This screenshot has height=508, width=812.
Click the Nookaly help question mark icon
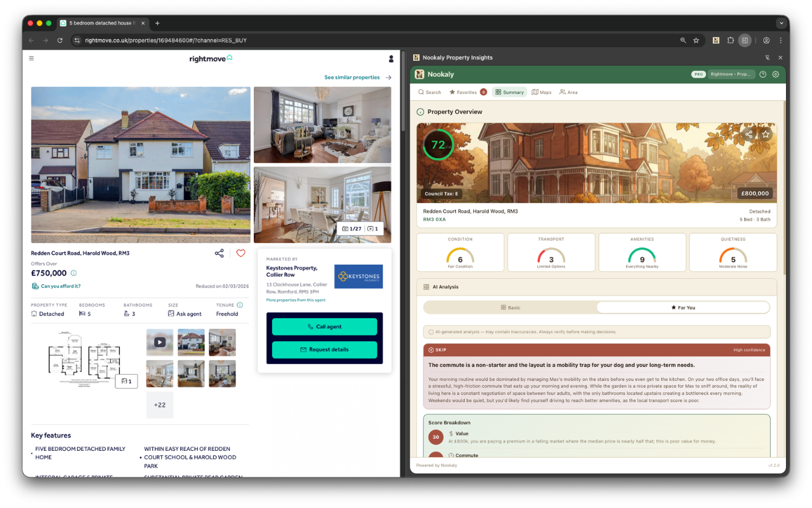pyautogui.click(x=763, y=74)
